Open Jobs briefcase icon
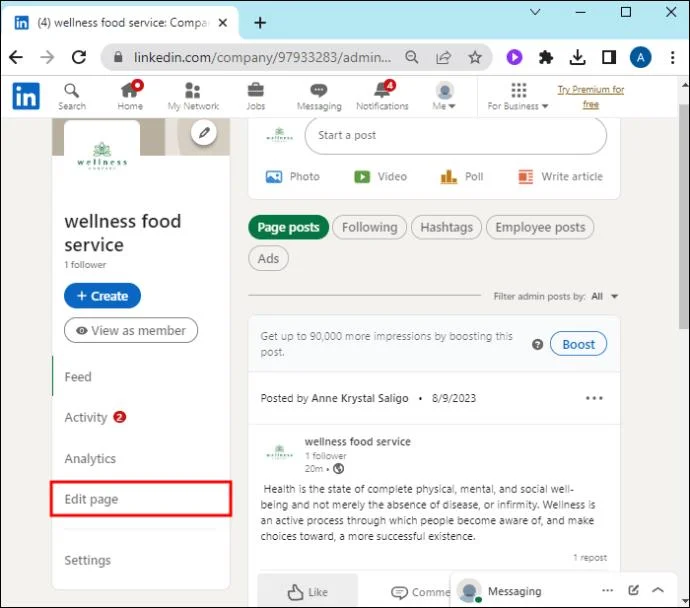 pos(256,97)
